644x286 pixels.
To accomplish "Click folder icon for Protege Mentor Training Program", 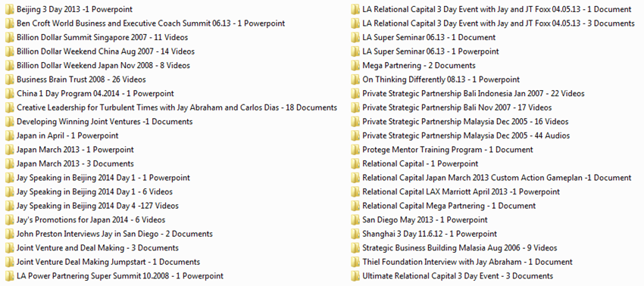I will coord(355,150).
